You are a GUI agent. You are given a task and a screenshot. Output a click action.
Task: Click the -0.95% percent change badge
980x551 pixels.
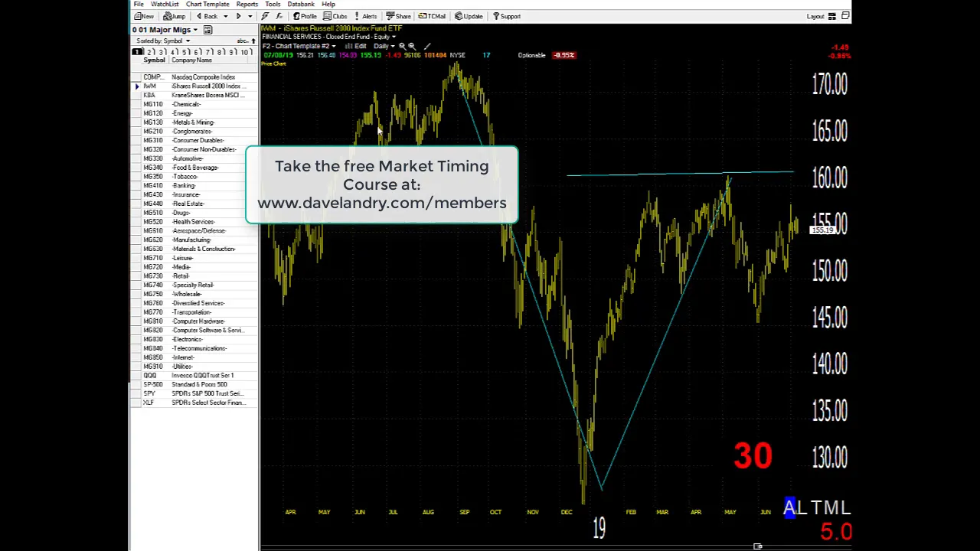[564, 55]
